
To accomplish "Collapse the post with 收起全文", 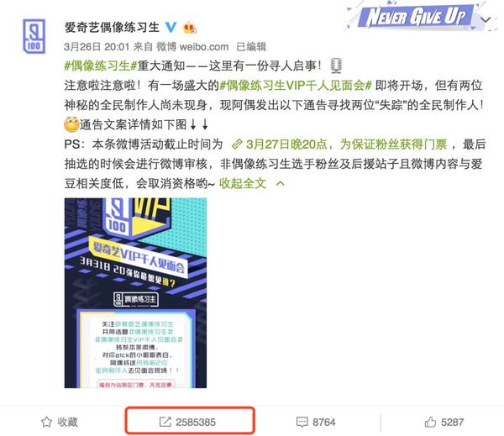I will 243,184.
